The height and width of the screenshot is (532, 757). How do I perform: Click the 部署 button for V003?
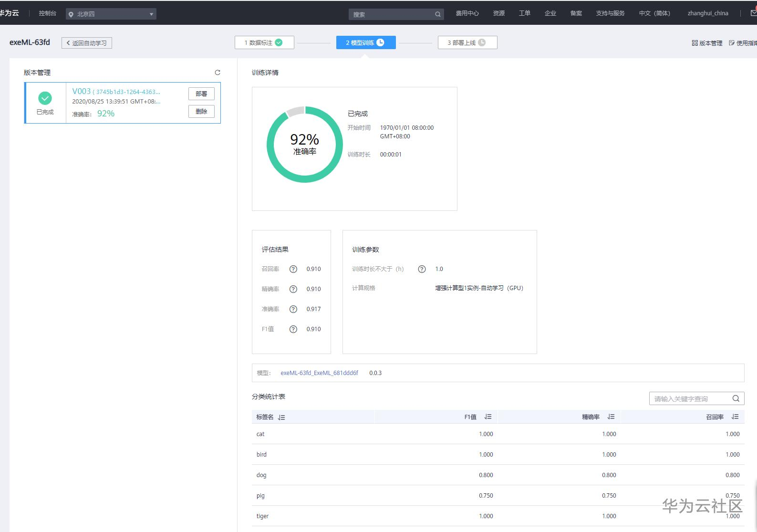point(201,94)
